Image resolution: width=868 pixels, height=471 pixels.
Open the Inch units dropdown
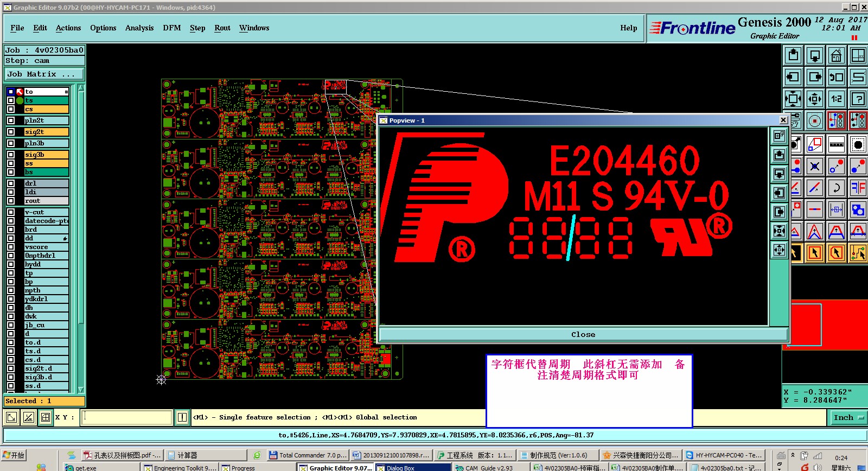848,417
